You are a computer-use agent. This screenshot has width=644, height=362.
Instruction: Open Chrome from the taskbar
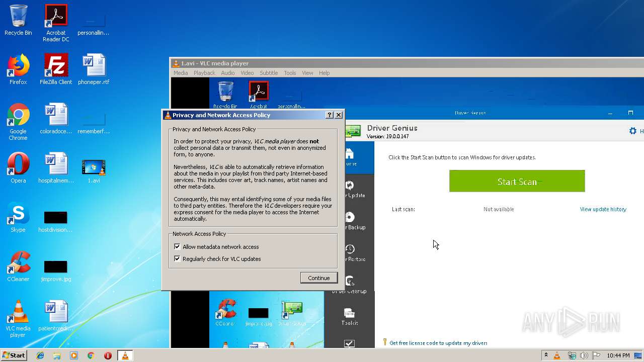tap(91, 355)
